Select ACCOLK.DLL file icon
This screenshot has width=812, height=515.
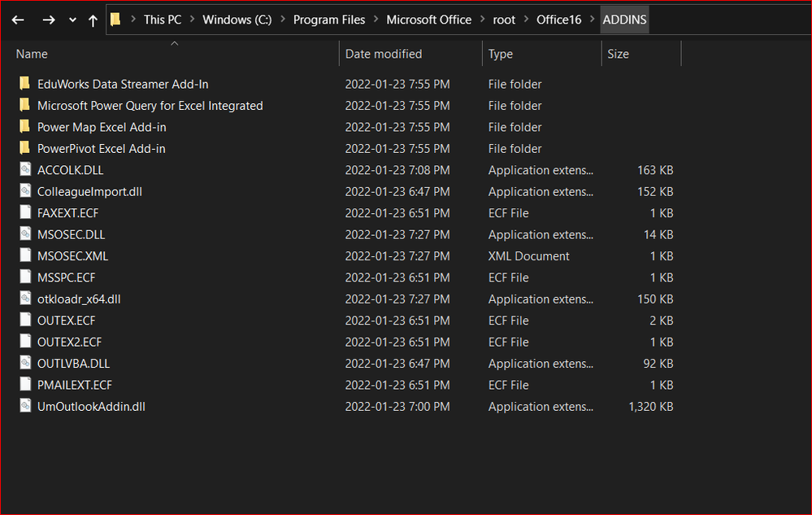pyautogui.click(x=25, y=169)
